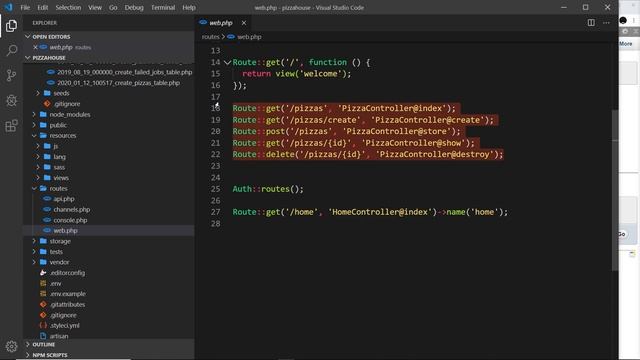Open api.php in routes folder

[x=64, y=199]
